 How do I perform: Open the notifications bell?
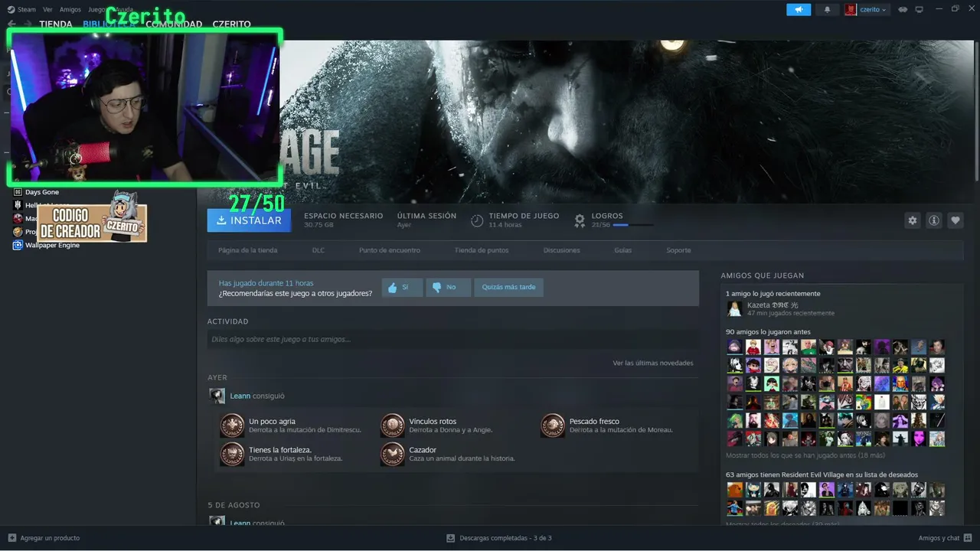click(827, 9)
